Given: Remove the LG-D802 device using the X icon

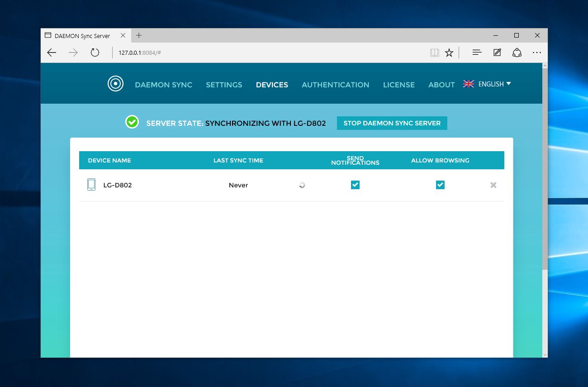Looking at the screenshot, I should tap(493, 185).
